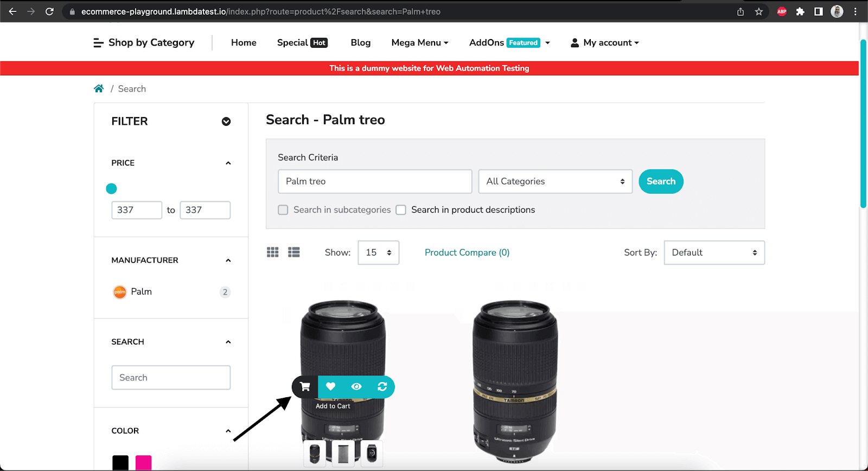Click the Palm result count badge
This screenshot has height=471, width=868.
click(225, 292)
